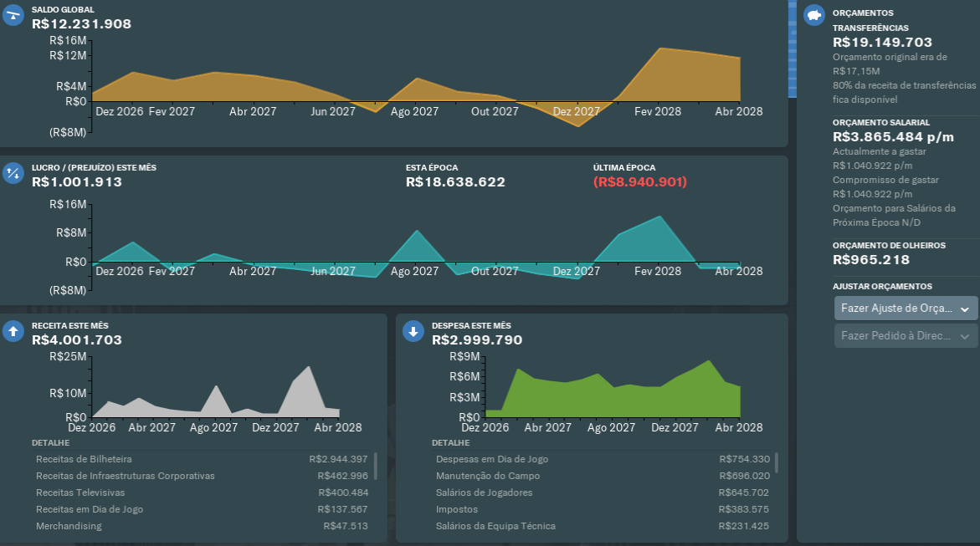Click the Transferências budget value R$19.149.703
Viewport: 980px width, 546px height.
882,43
